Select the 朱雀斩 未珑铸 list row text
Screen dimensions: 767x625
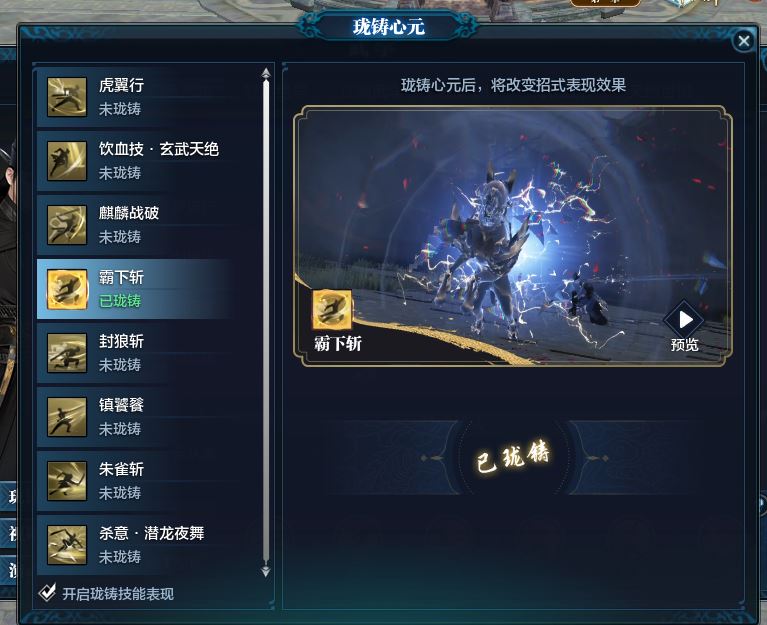pyautogui.click(x=120, y=493)
